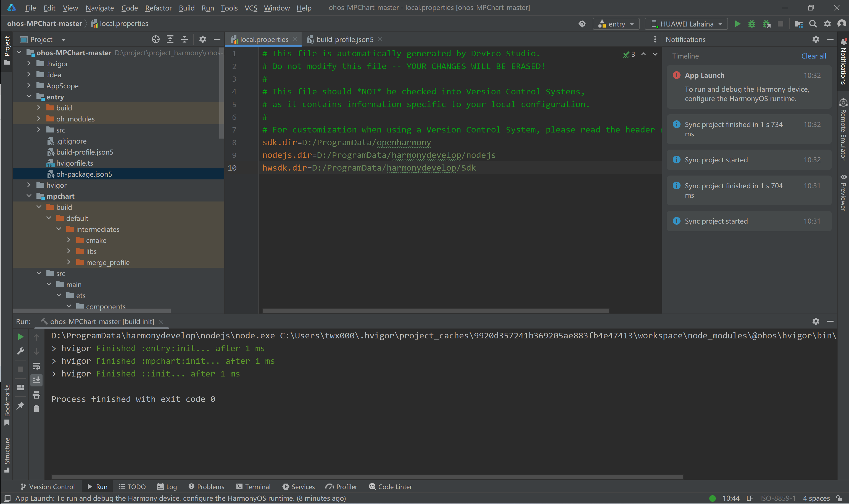This screenshot has height=504, width=849.
Task: Start debugging with the bug icon
Action: coord(752,24)
